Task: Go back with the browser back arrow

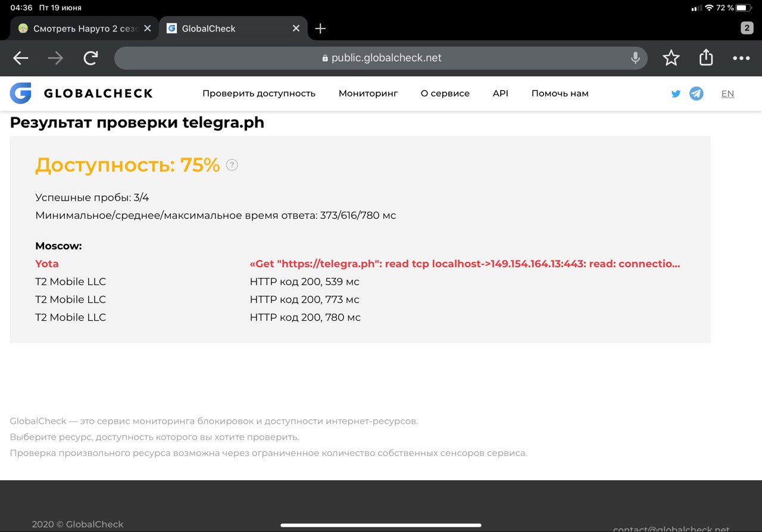Action: pyautogui.click(x=21, y=58)
